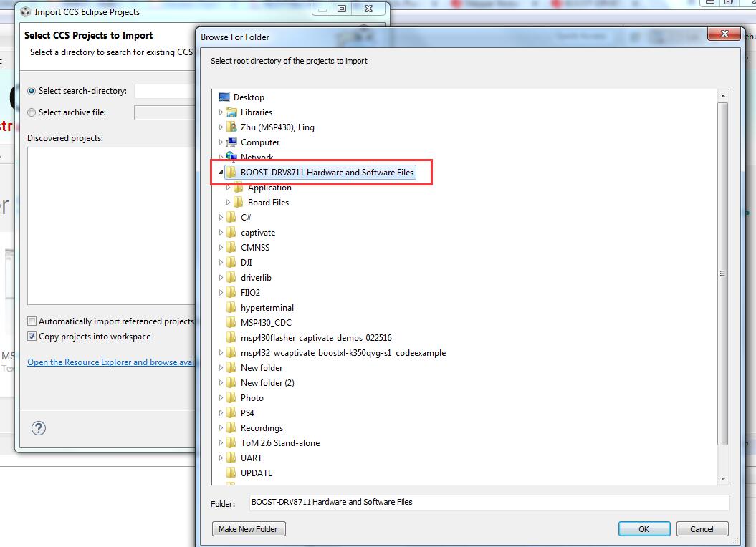Click the DJI folder icon
This screenshot has height=547, width=756.
[231, 263]
